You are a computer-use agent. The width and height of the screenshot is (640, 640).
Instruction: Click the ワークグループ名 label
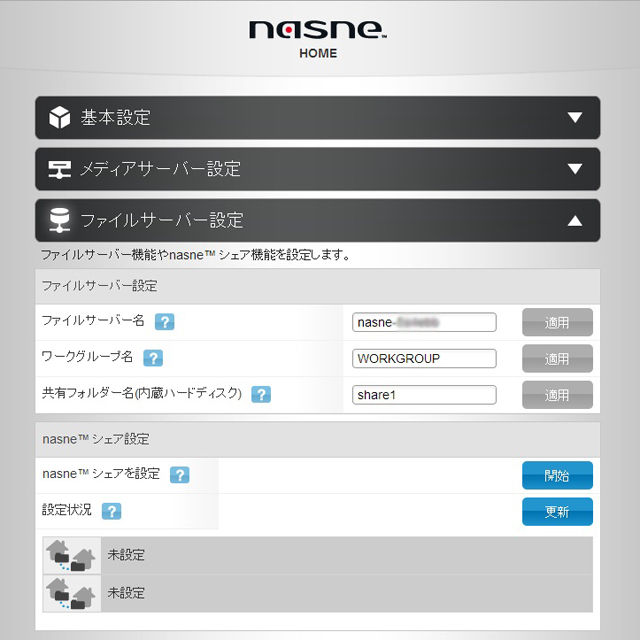(87, 357)
